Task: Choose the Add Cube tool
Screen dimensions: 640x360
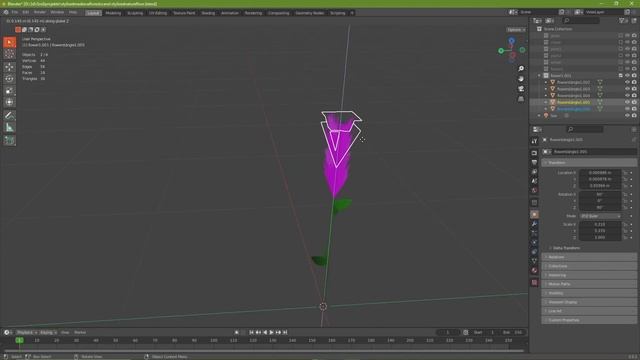Action: pyautogui.click(x=9, y=140)
